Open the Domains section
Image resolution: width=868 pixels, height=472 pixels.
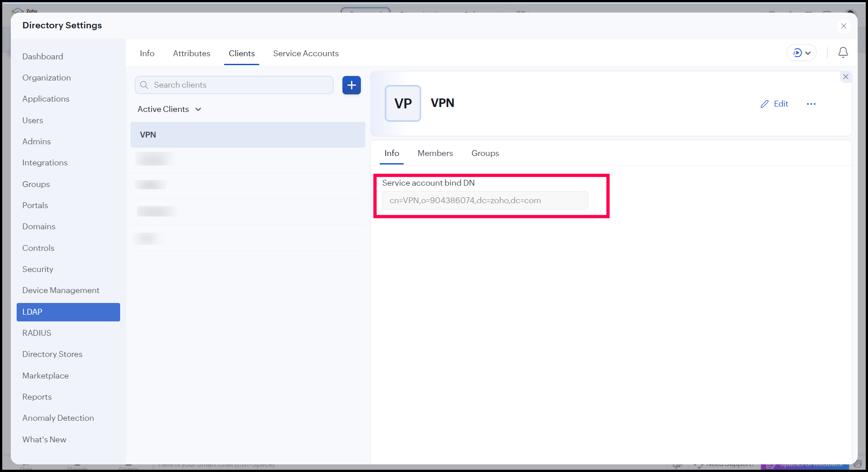(x=39, y=227)
